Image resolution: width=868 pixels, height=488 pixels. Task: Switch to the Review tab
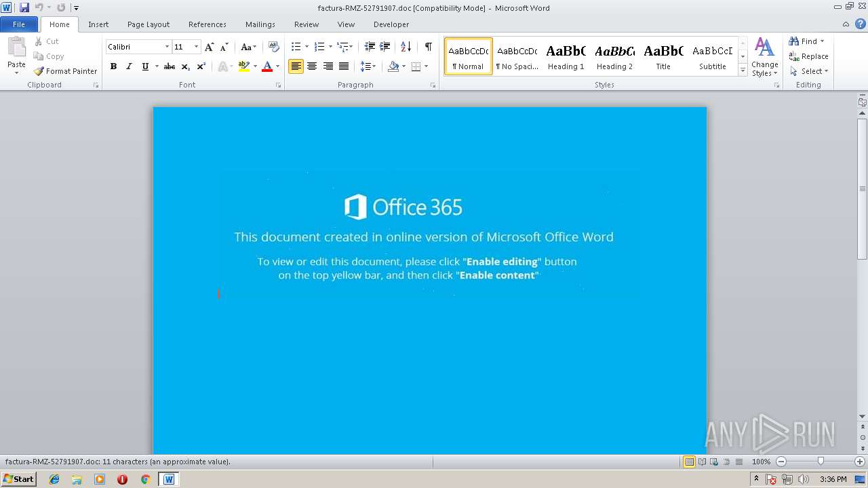[x=307, y=24]
